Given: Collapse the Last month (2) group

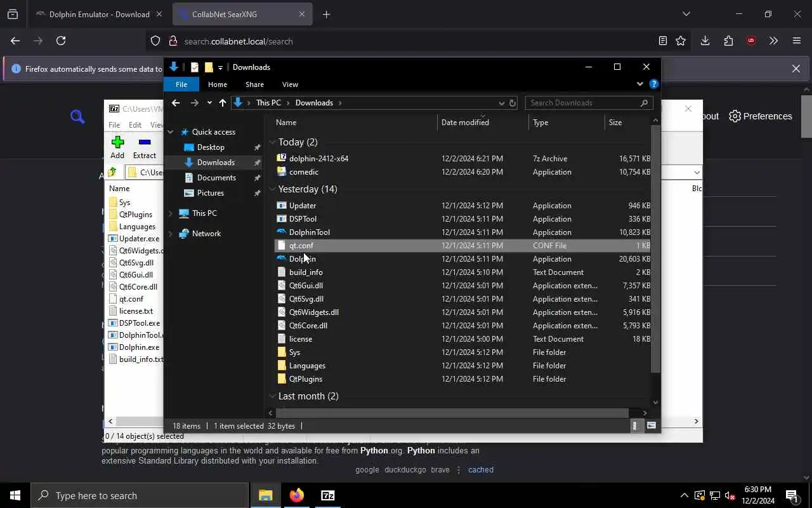Looking at the screenshot, I should [x=272, y=396].
